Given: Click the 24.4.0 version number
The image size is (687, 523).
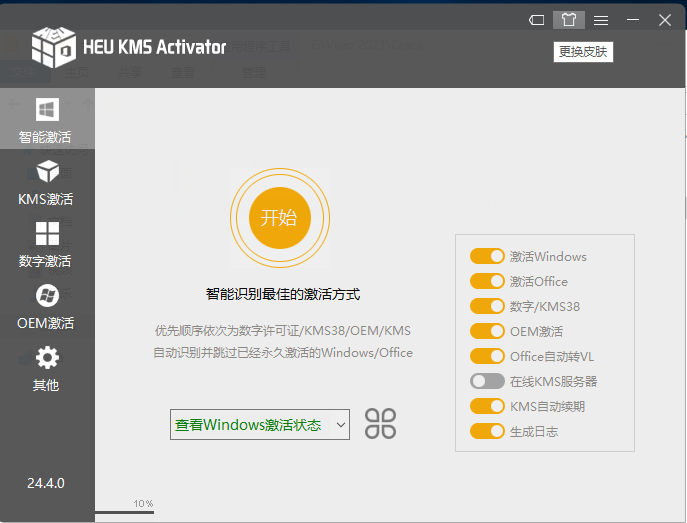Looking at the screenshot, I should tap(46, 483).
